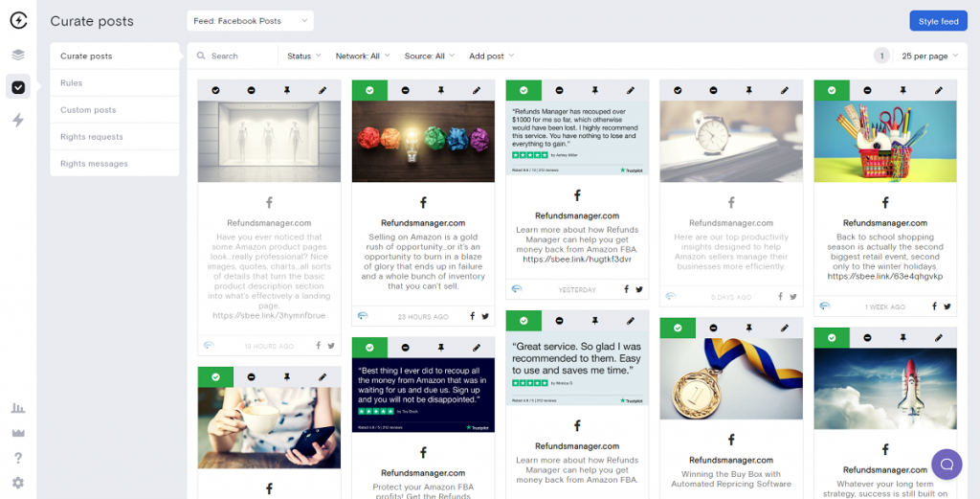Open the sbee.link/hugtkf3dvr link
Image resolution: width=980 pixels, height=499 pixels.
[x=577, y=259]
